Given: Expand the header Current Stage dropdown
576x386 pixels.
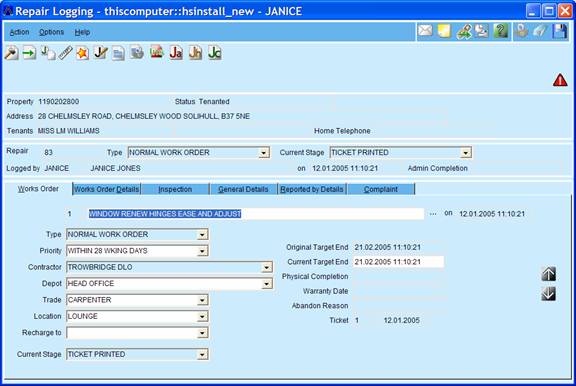Looking at the screenshot, I should [x=466, y=153].
